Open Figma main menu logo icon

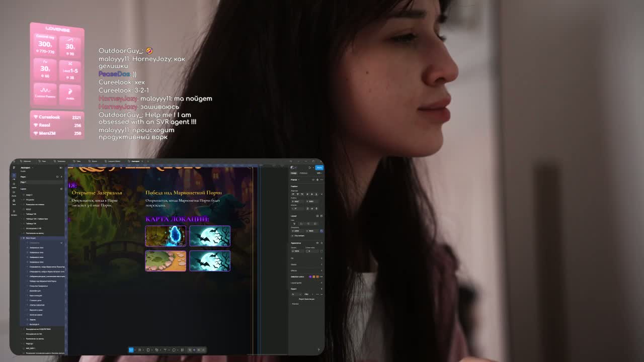[14, 167]
